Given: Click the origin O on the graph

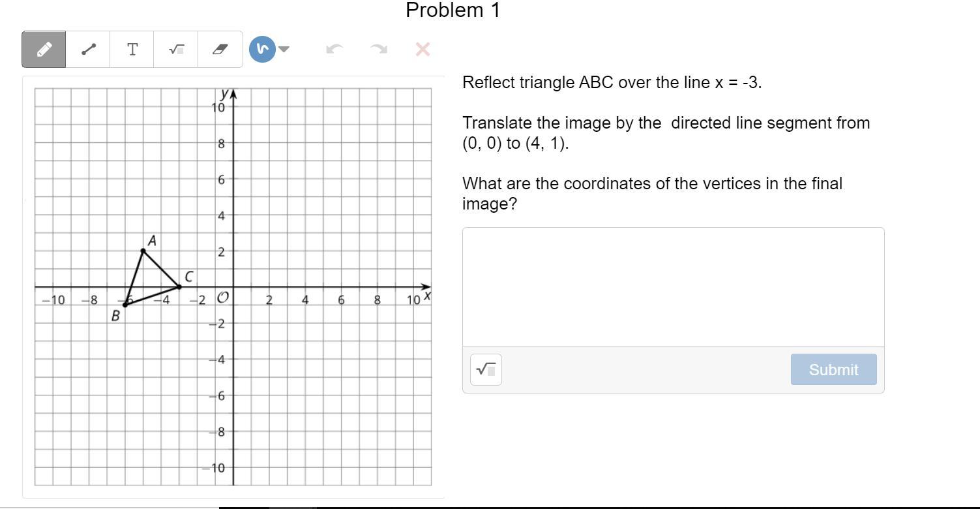Looking at the screenshot, I should [x=233, y=287].
